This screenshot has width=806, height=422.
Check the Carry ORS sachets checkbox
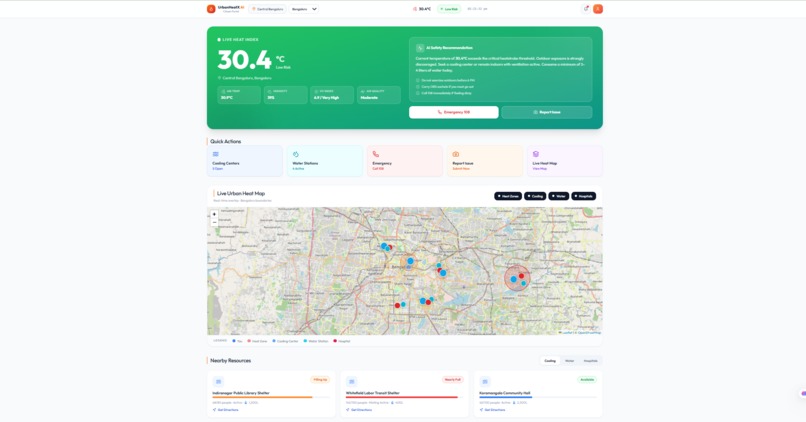[418, 87]
